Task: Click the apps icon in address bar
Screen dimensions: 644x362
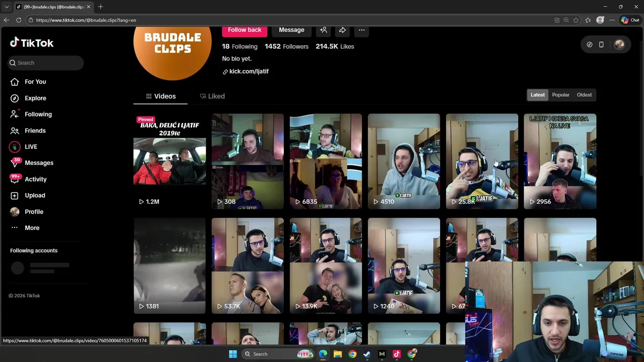Action: pyautogui.click(x=557, y=20)
